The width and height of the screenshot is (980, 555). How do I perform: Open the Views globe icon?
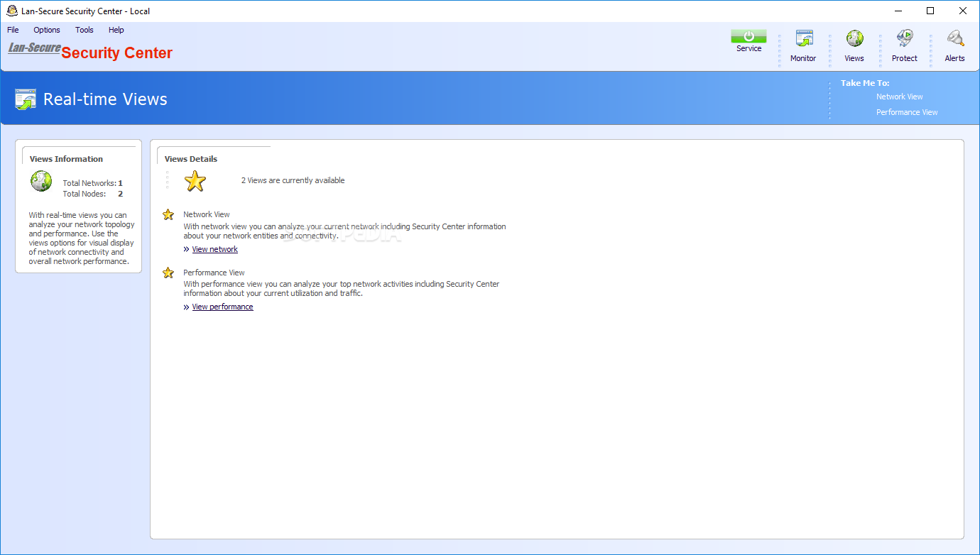coord(855,38)
